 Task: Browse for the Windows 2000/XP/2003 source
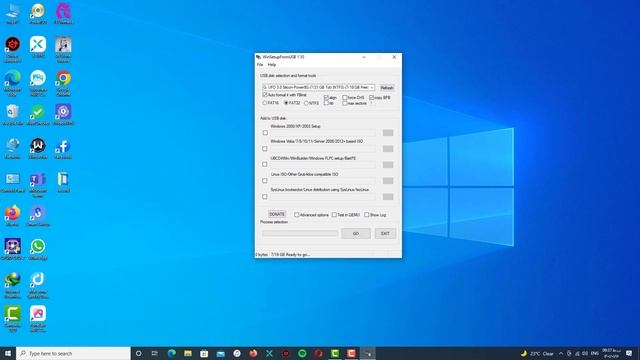[388, 133]
